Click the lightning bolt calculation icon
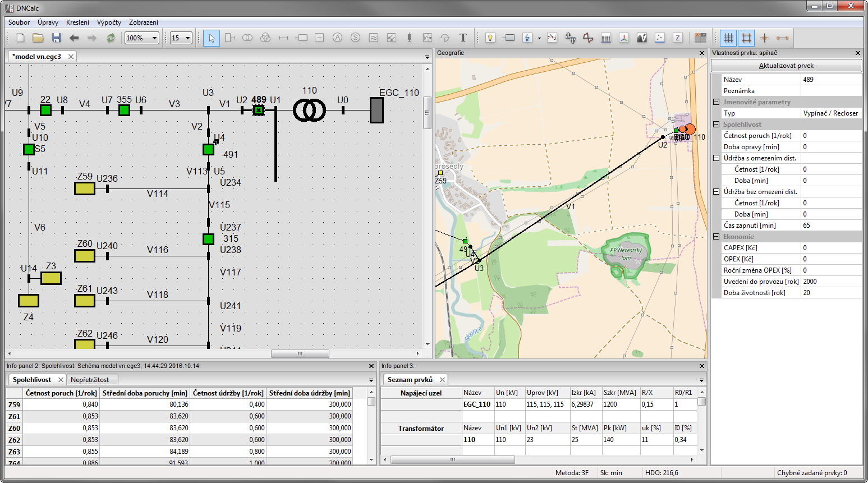The width and height of the screenshot is (868, 483). [527, 38]
